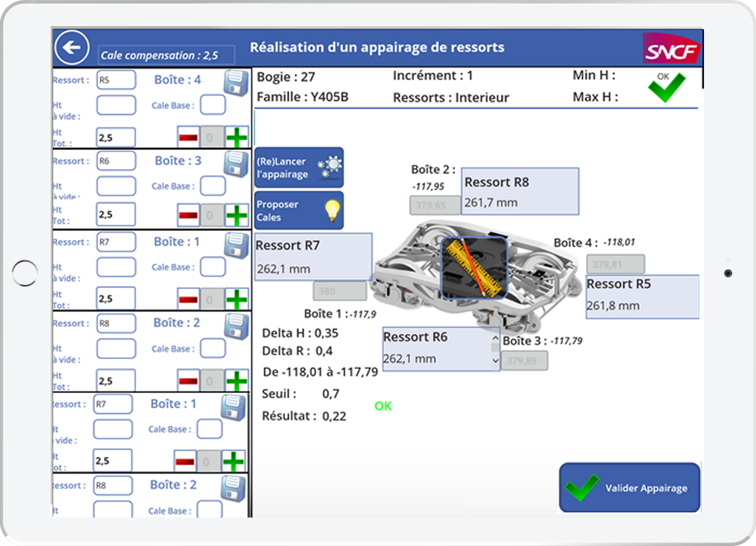
Task: Click the Ht à vide field for Boîte 3
Action: (x=116, y=186)
